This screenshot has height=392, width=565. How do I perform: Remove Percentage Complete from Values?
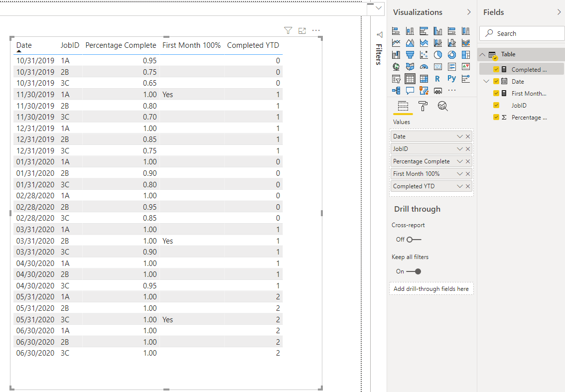point(468,161)
